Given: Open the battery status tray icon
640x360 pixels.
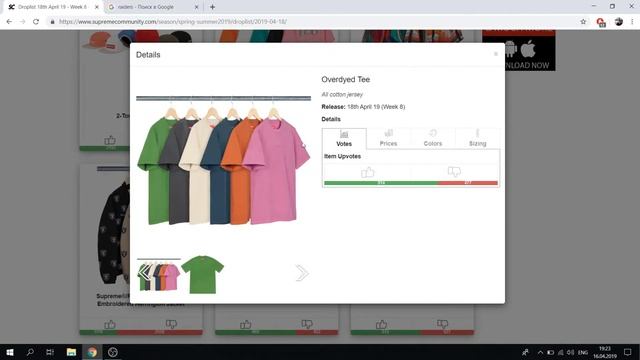Looking at the screenshot, I should pos(550,352).
